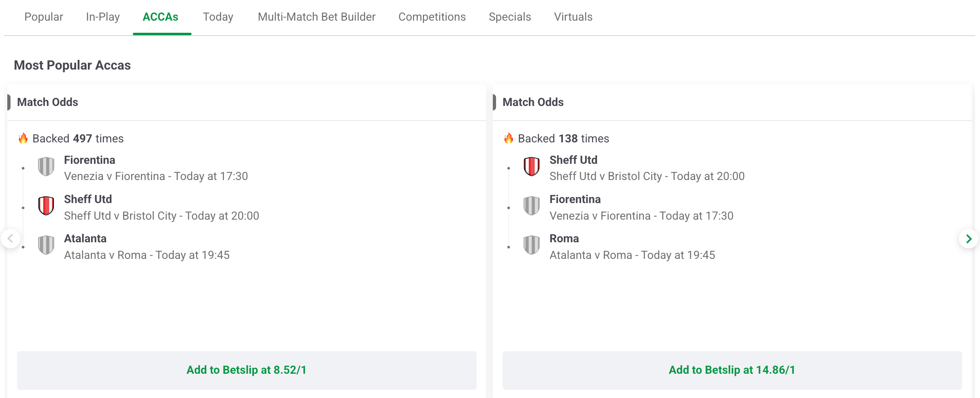Image resolution: width=980 pixels, height=398 pixels.
Task: Click the Fiorentina shield icon in first acca
Action: tap(46, 167)
